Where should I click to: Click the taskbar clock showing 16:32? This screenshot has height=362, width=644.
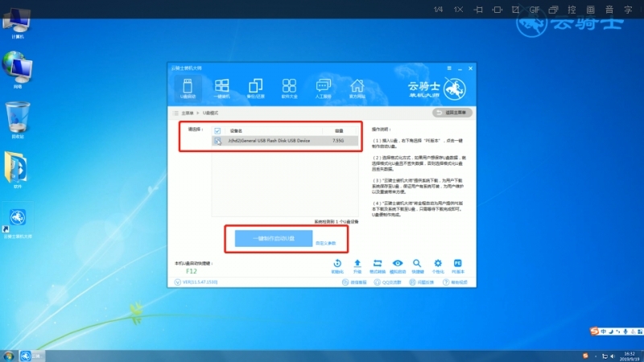click(630, 356)
